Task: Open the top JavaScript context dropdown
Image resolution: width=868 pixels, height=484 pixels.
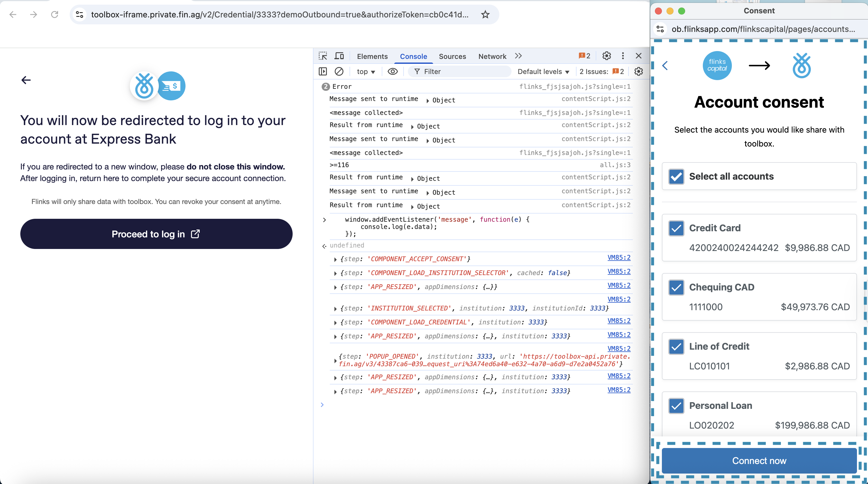Action: (x=366, y=71)
